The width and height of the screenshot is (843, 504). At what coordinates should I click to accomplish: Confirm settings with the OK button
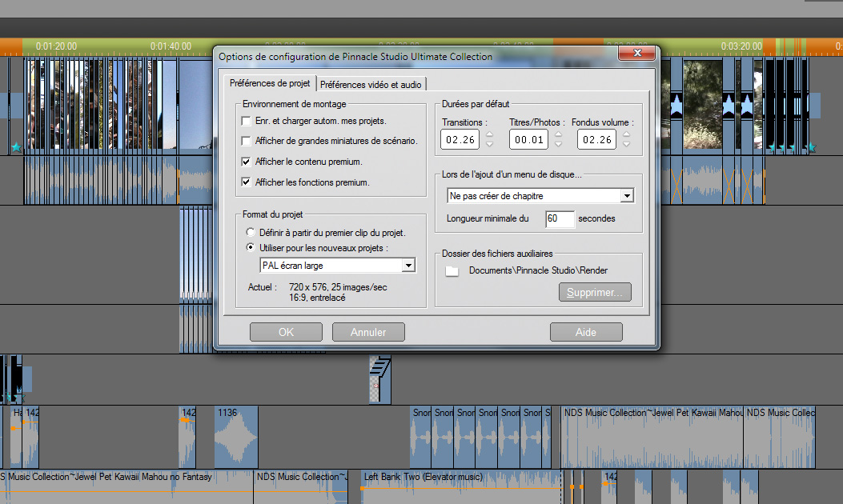pyautogui.click(x=286, y=332)
